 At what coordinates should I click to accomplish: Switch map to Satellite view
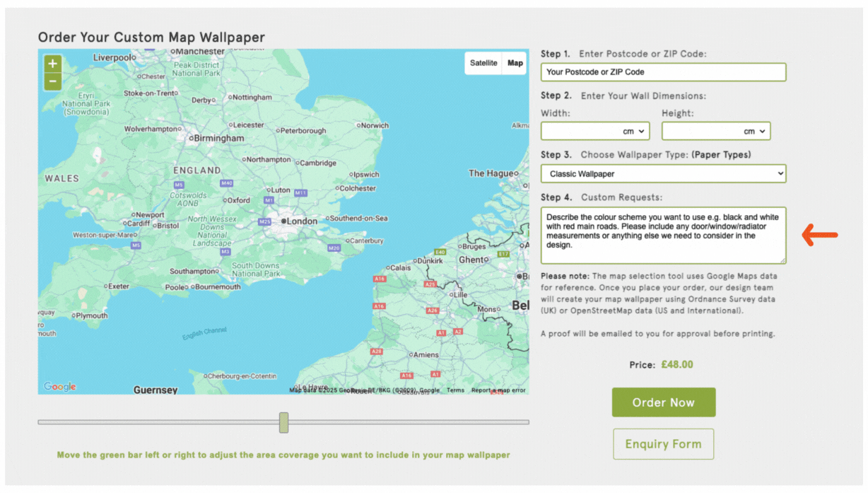[x=483, y=63]
